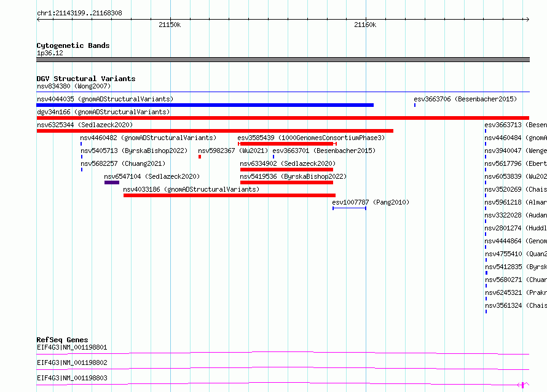
Task: Click the chr1:21143199..21168308 region label
Action: click(x=79, y=14)
